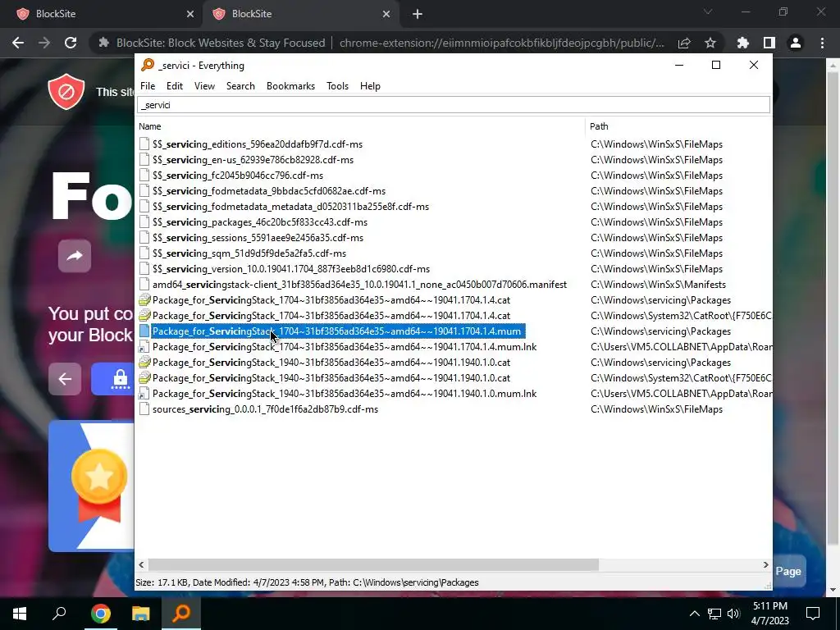
Task: Click file icon of amd64_servicingstack-client manifest
Action: coord(144,285)
